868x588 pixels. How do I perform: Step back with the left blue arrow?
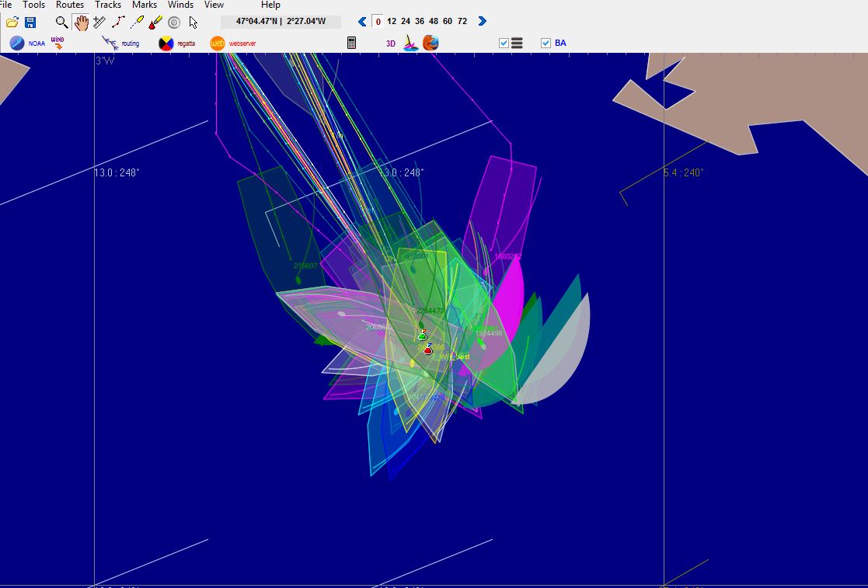[362, 22]
